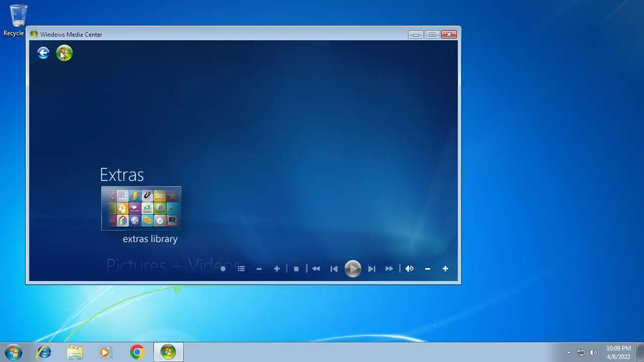Start playback with the Play button
The width and height of the screenshot is (644, 362).
[x=353, y=268]
